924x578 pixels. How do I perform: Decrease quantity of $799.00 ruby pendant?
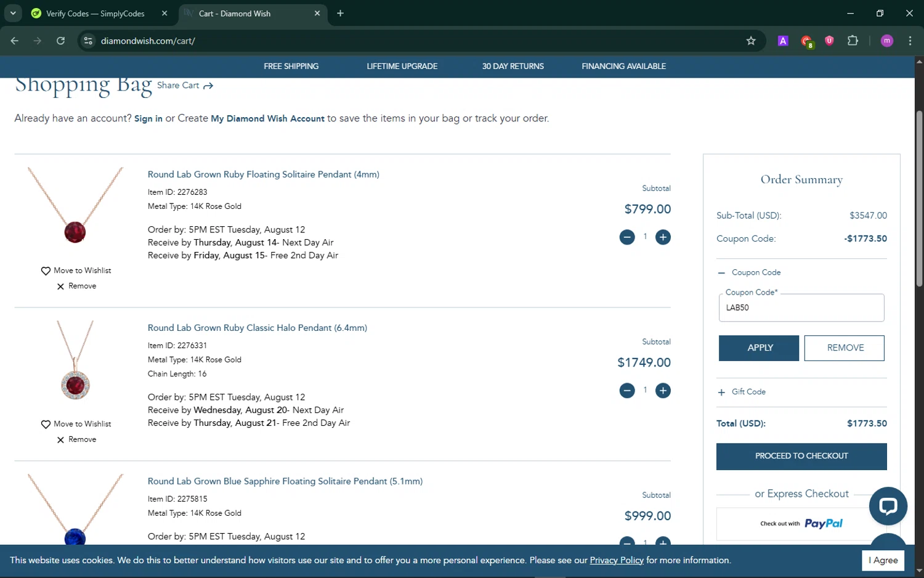(627, 237)
